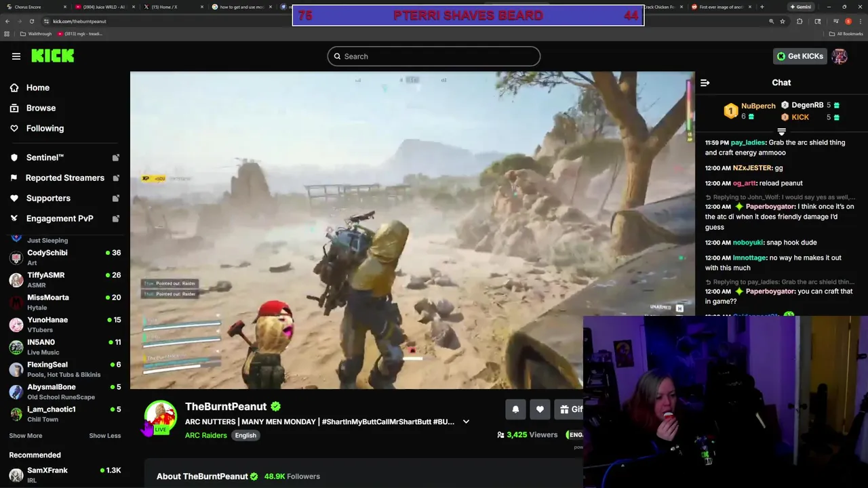This screenshot has width=868, height=488.
Task: Open chat user NZxJESTER
Action: [752, 167]
